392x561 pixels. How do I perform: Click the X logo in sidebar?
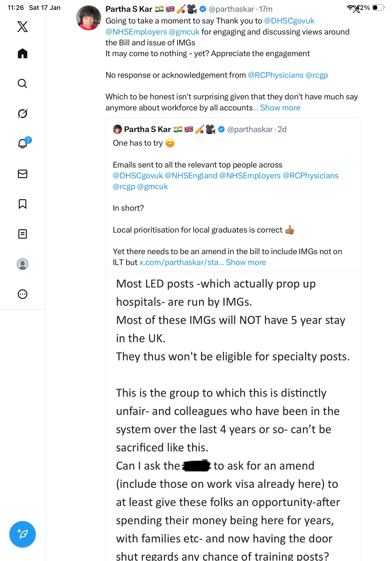pyautogui.click(x=23, y=27)
